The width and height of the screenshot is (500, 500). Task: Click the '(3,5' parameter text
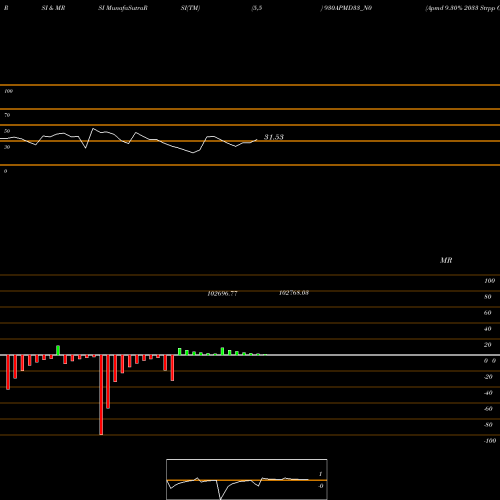coord(257,8)
